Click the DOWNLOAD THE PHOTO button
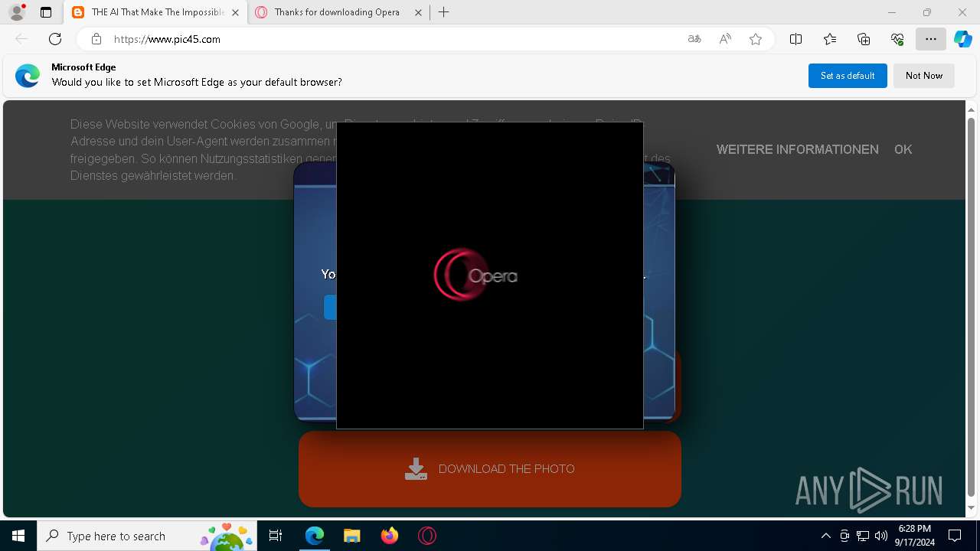Viewport: 980px width, 551px height. [490, 469]
